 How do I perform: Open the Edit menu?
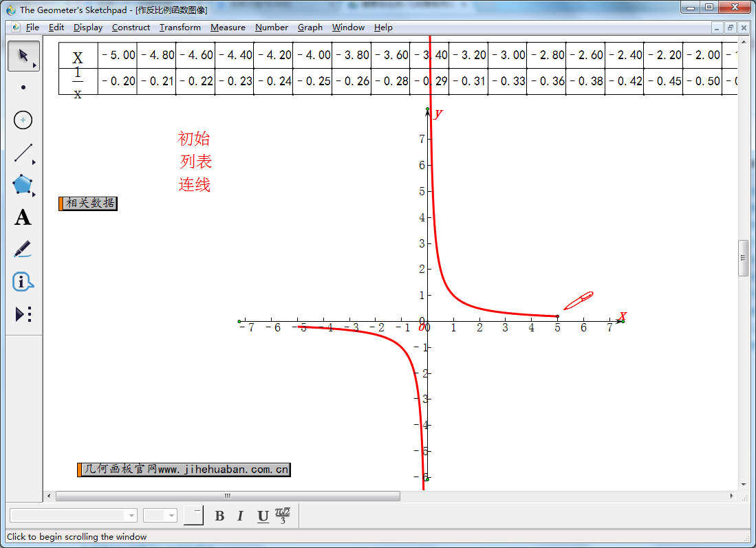(x=56, y=28)
